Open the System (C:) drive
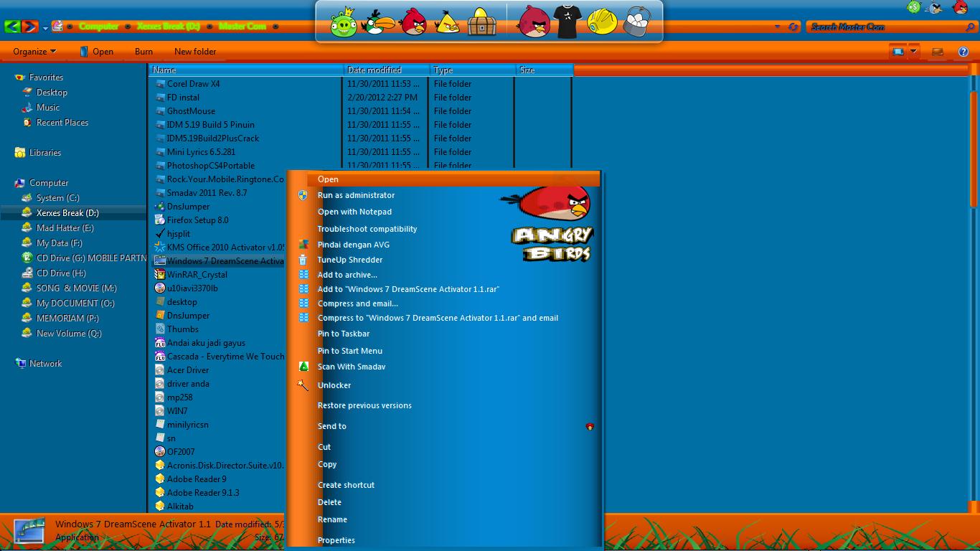Viewport: 980px width, 551px height. 57,198
